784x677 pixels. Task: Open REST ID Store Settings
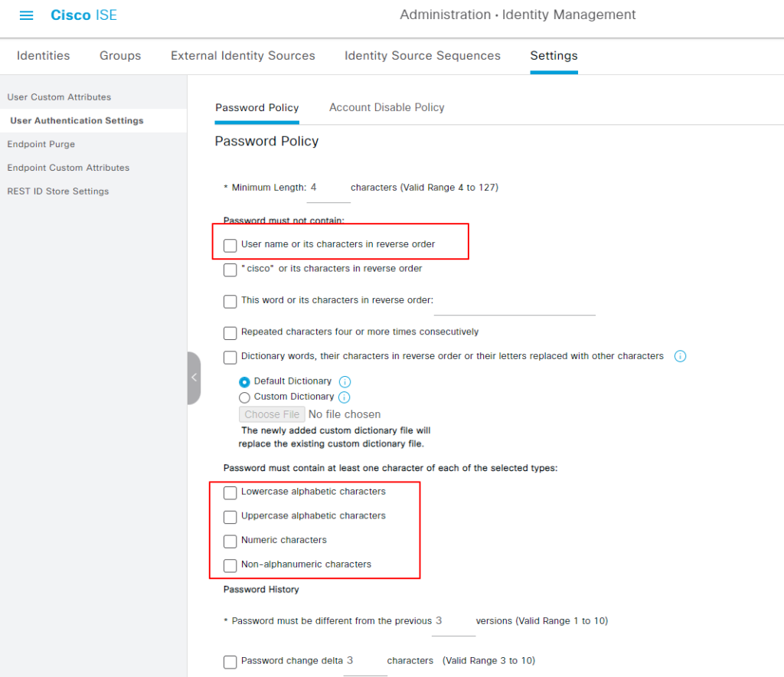[58, 191]
